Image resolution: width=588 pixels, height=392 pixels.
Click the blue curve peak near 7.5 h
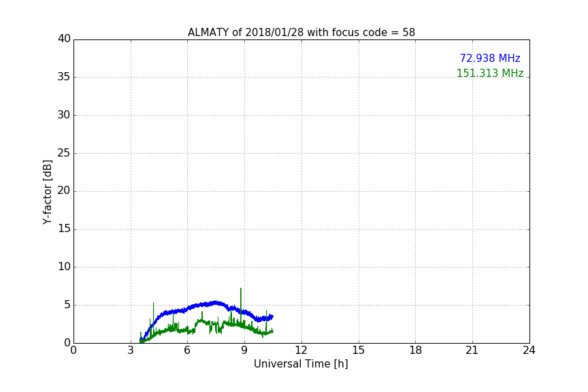(x=216, y=302)
